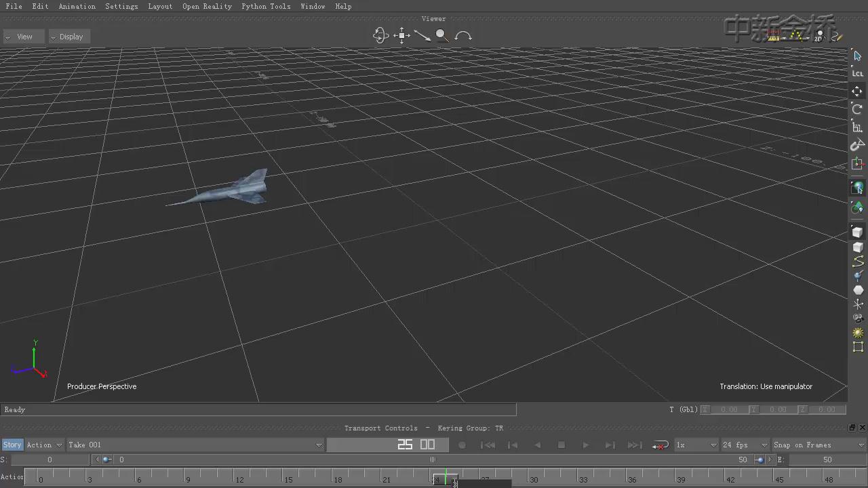
Task: Click the zoom bar end handle knob
Action: tap(759, 460)
